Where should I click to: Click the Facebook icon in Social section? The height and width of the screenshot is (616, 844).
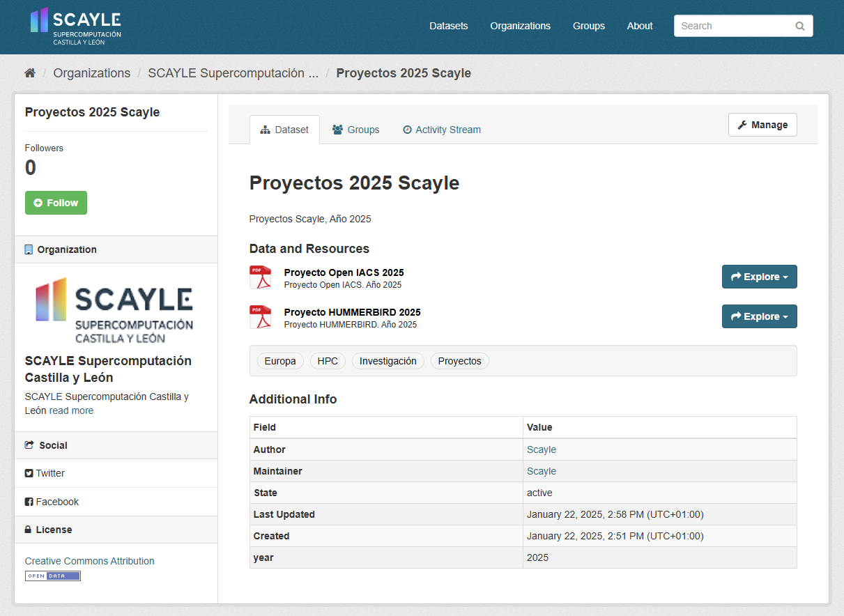pos(29,502)
